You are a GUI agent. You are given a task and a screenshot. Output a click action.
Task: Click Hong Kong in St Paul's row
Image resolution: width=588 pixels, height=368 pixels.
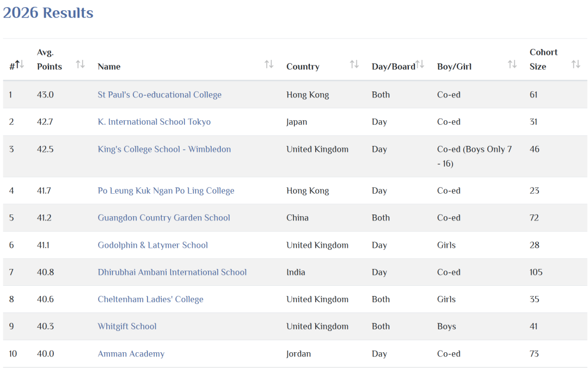308,95
